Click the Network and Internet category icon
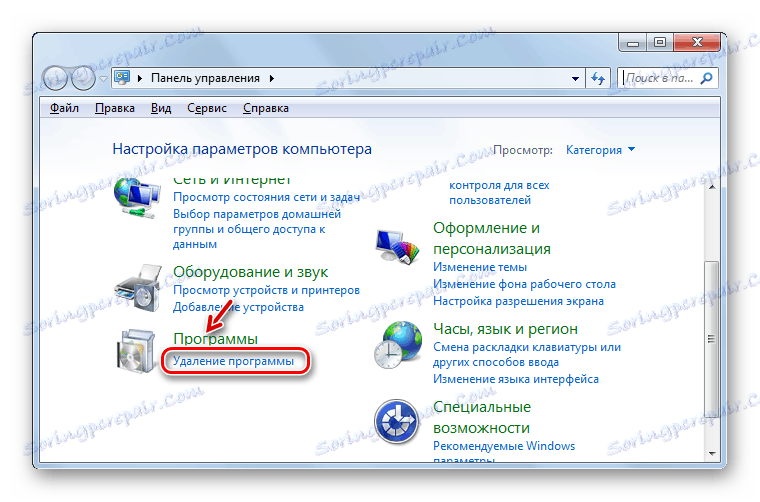Screen dimensions: 760x502 pyautogui.click(x=137, y=198)
